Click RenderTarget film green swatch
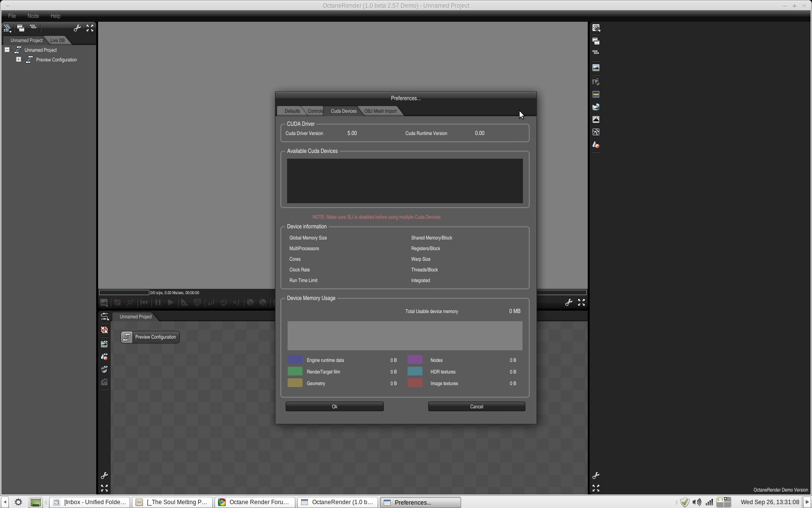 [295, 371]
